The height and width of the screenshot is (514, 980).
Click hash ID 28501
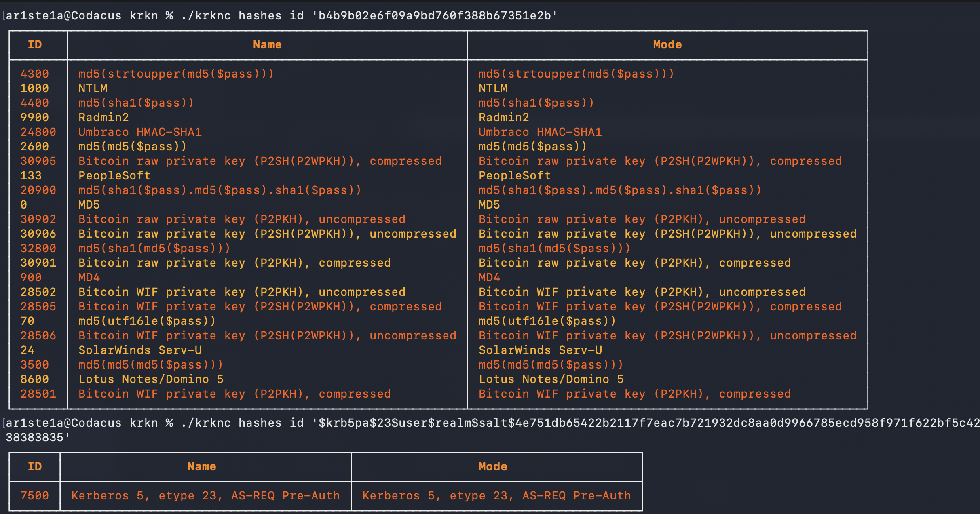(x=38, y=394)
